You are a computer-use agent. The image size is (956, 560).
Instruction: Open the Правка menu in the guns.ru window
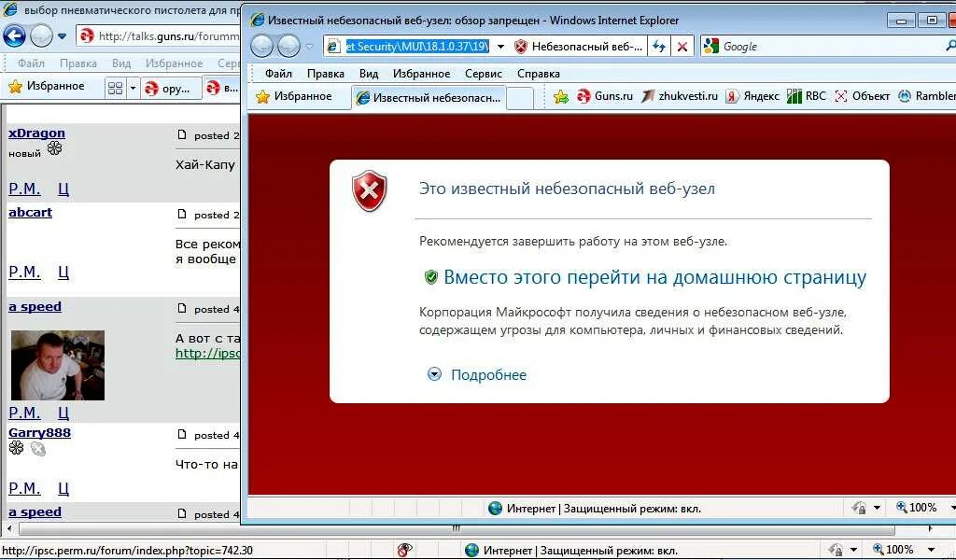click(x=78, y=63)
